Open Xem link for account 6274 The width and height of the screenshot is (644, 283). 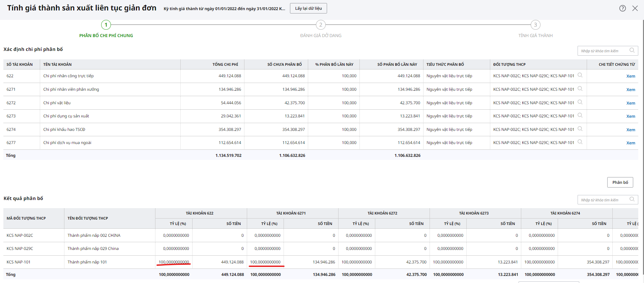631,130
